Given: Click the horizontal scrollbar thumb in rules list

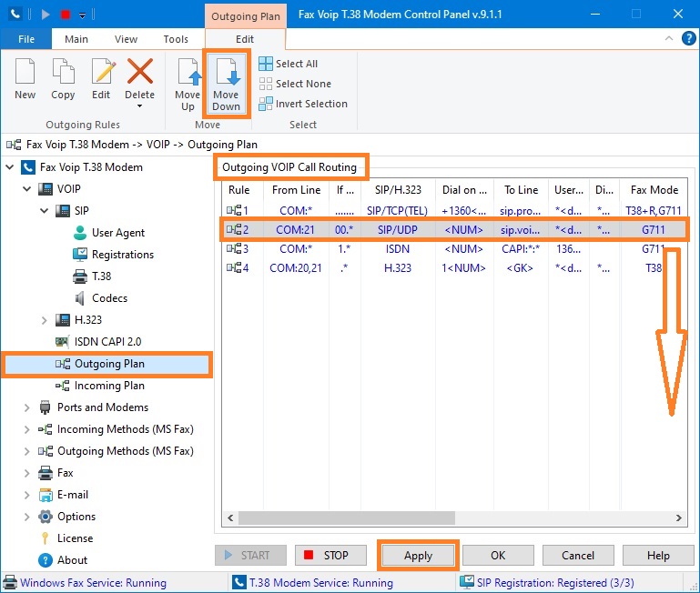Looking at the screenshot, I should pos(347,518).
